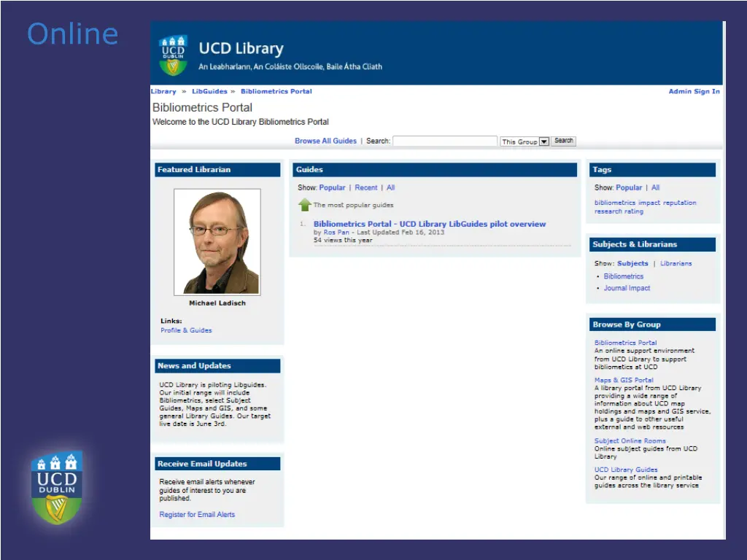
Task: Show All guides in Guides panel
Action: tap(391, 187)
